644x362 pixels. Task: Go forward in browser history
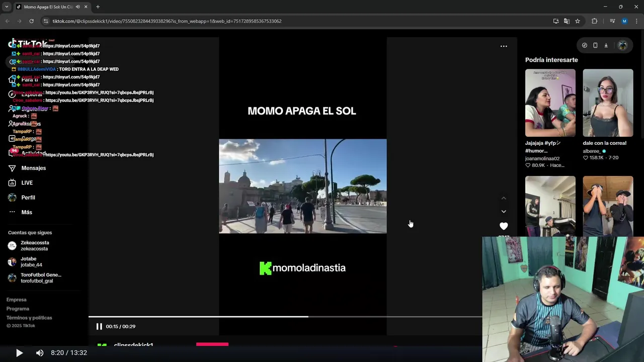[19, 21]
